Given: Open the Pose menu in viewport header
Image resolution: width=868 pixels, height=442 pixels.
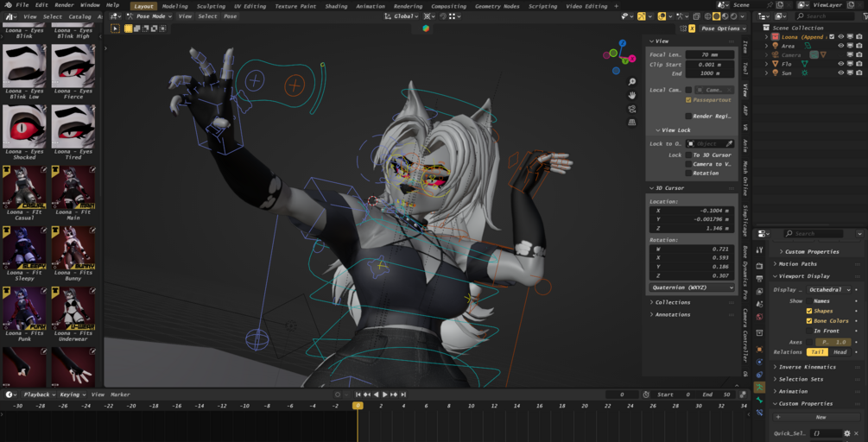Looking at the screenshot, I should point(230,16).
